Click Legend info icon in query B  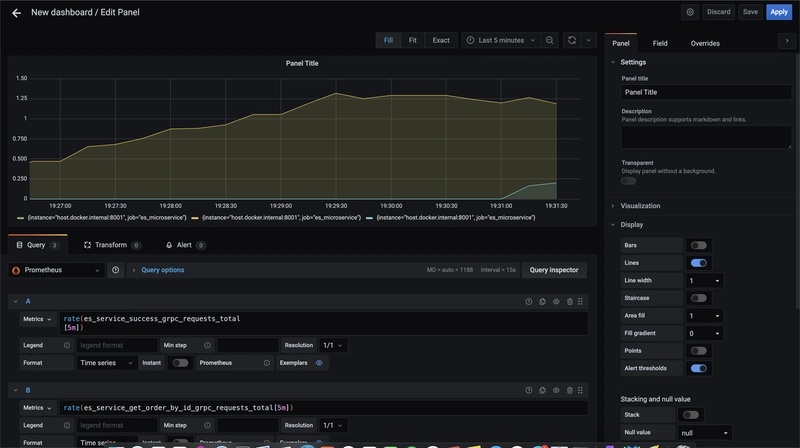click(67, 425)
